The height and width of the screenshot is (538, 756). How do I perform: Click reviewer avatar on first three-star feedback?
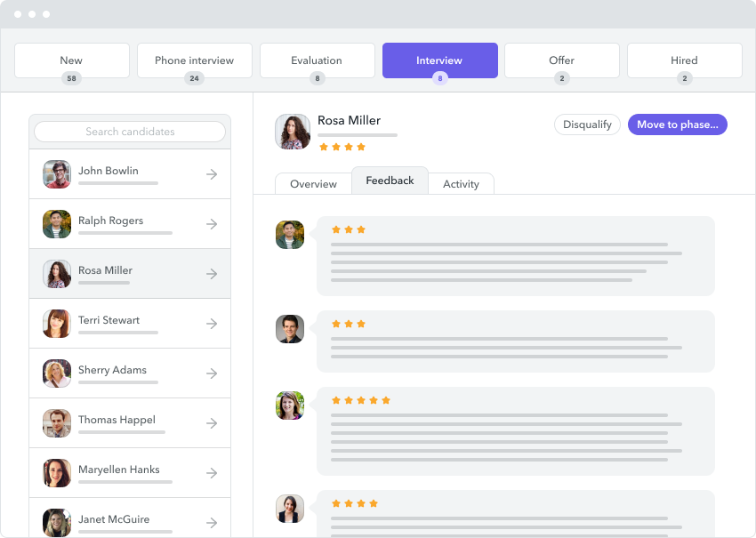[290, 235]
